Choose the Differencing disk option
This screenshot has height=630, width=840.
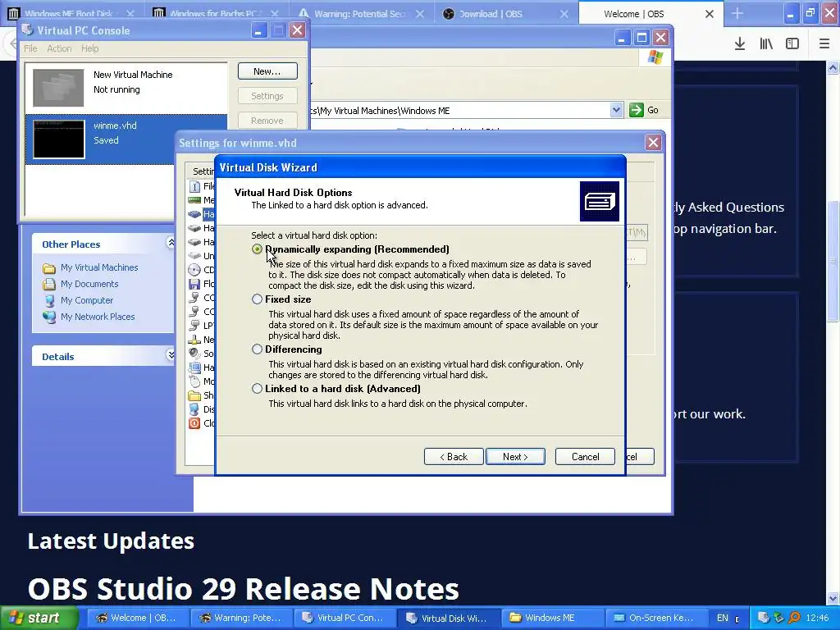point(257,349)
